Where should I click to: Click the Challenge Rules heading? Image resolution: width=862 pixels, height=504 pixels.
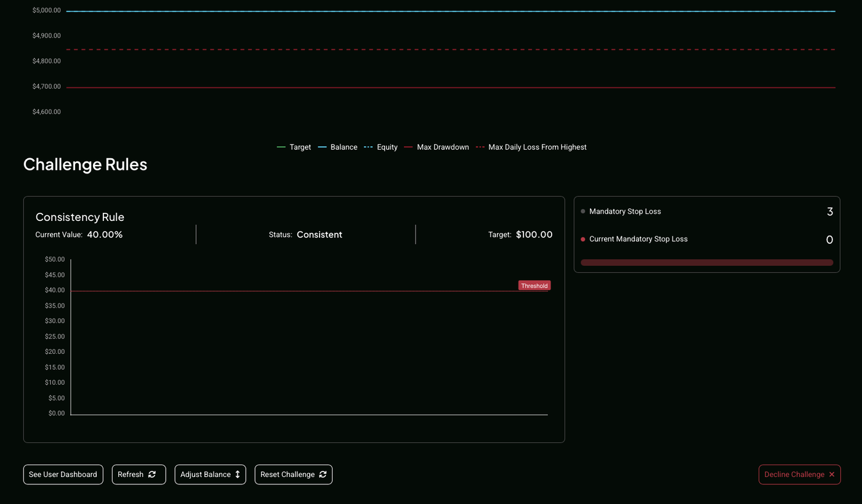[x=85, y=164]
